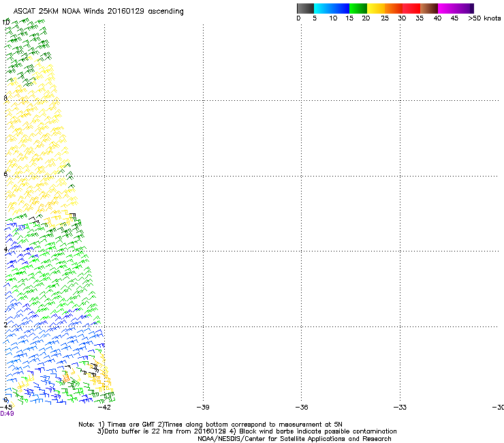This screenshot has width=504, height=443.
Task: Click the '40' speed legend label
Action: pyautogui.click(x=437, y=18)
